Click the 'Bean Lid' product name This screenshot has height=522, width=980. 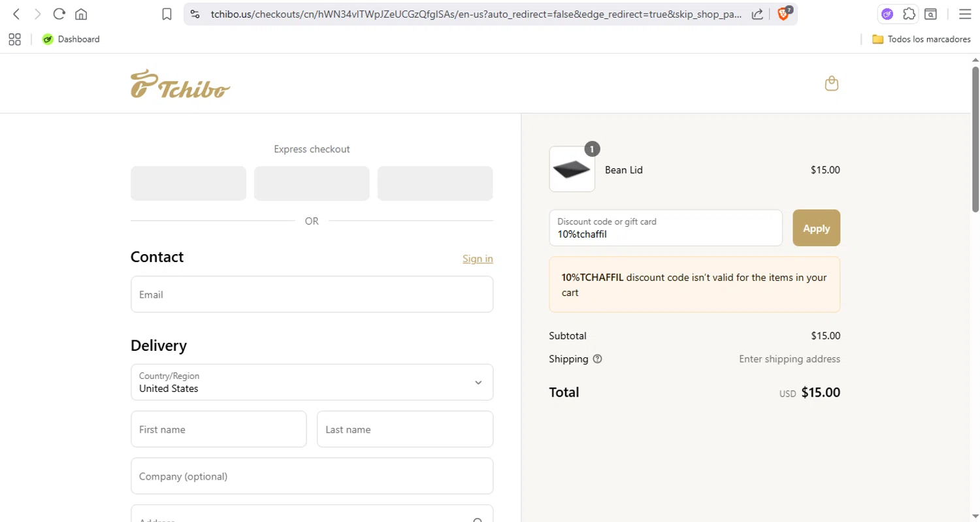click(x=624, y=170)
